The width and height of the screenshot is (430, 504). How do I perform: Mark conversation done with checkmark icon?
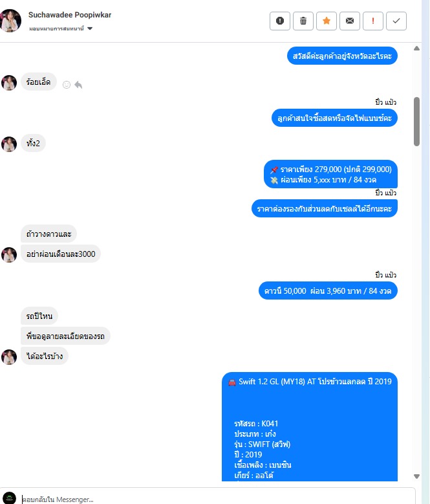click(x=396, y=21)
